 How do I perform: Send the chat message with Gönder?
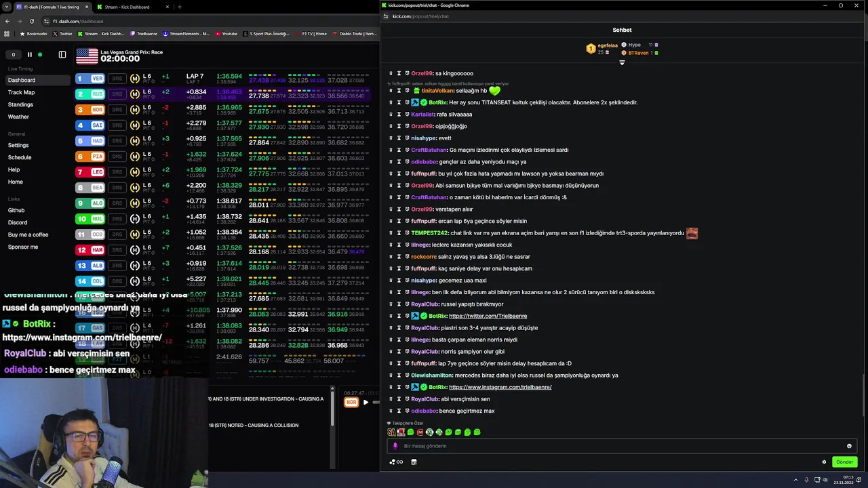tap(845, 462)
